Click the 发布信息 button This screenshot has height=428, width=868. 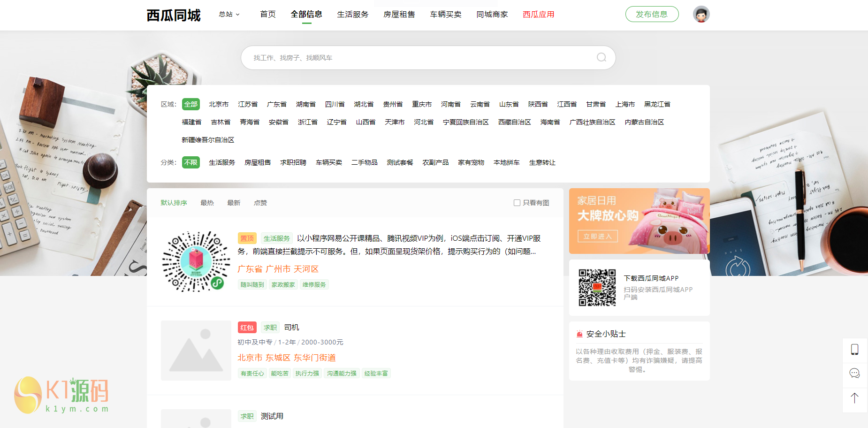[x=652, y=15]
